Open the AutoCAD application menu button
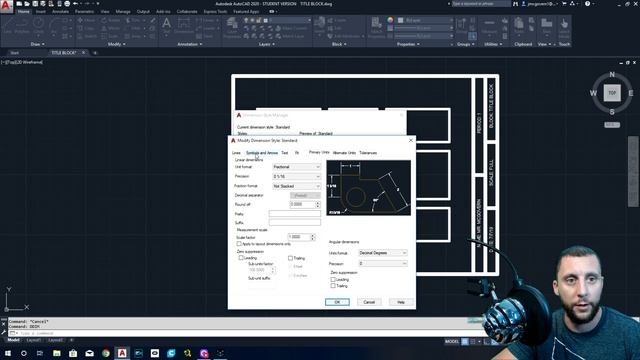The height and width of the screenshot is (360, 640). pyautogui.click(x=6, y=7)
